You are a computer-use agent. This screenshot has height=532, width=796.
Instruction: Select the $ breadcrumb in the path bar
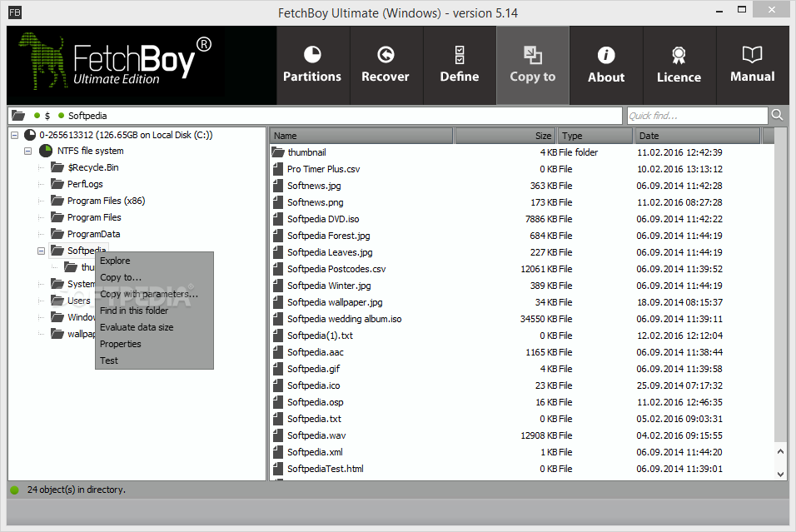pos(47,116)
